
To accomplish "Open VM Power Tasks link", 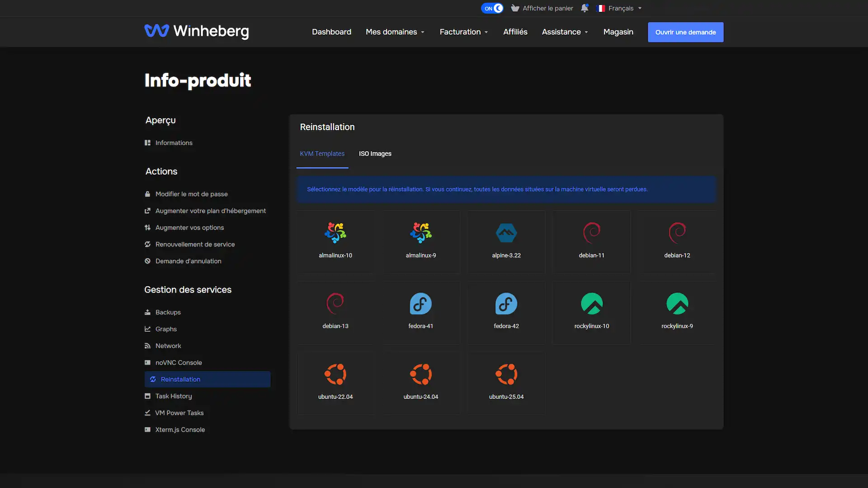I will pos(179,413).
